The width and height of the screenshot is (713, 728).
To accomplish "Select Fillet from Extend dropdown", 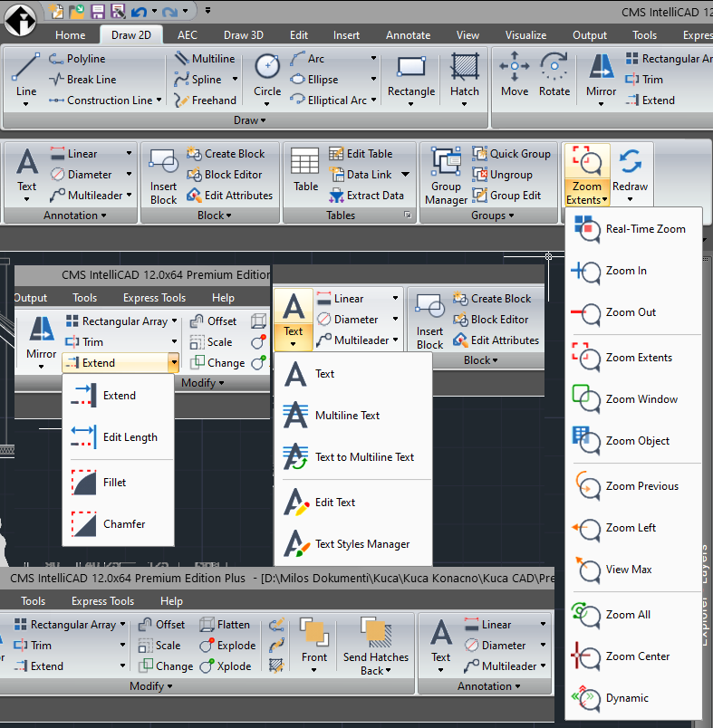I will coord(118,483).
